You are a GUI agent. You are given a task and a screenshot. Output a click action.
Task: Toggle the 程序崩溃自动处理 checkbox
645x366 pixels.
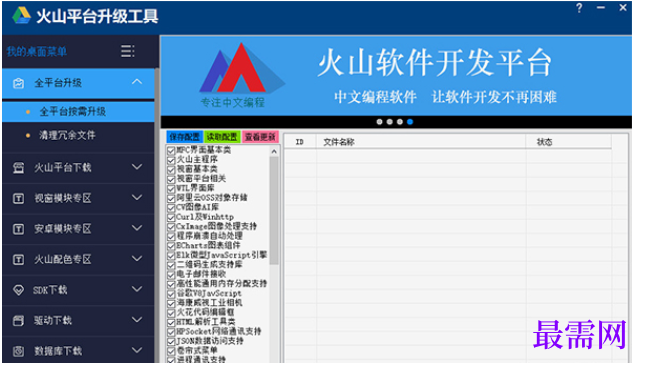171,236
